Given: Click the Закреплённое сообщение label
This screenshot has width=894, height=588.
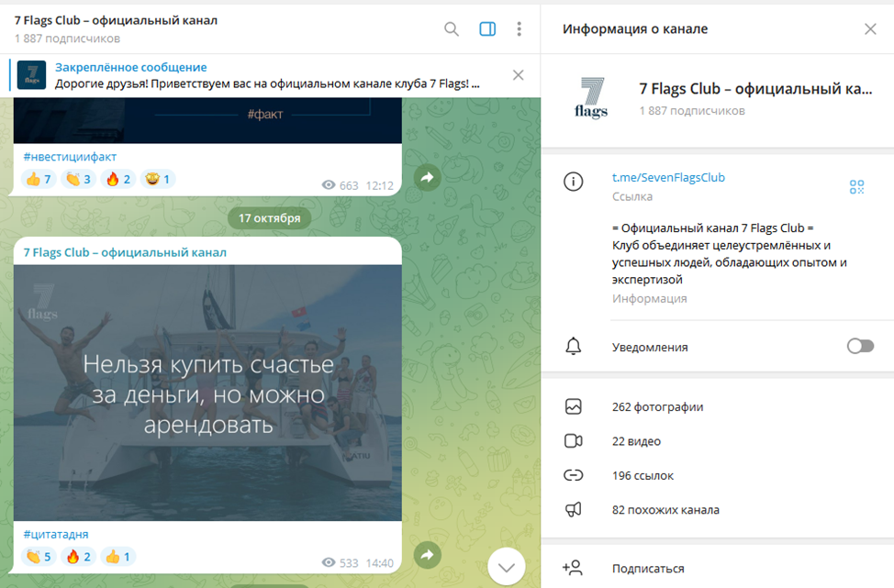Looking at the screenshot, I should click(130, 67).
